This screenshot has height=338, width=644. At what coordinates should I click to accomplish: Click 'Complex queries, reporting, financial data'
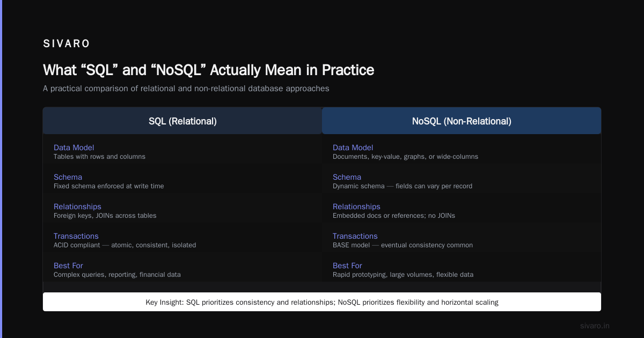117,275
